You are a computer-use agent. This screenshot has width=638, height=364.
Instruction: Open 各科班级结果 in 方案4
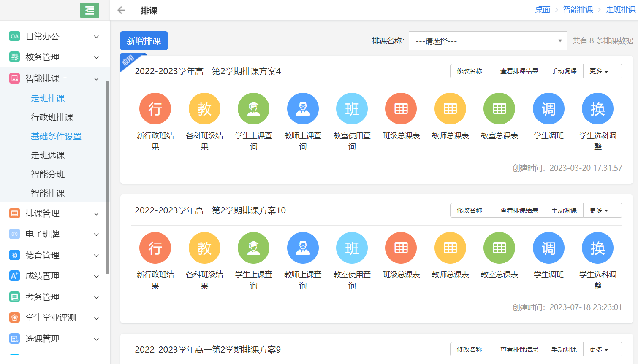click(x=204, y=109)
